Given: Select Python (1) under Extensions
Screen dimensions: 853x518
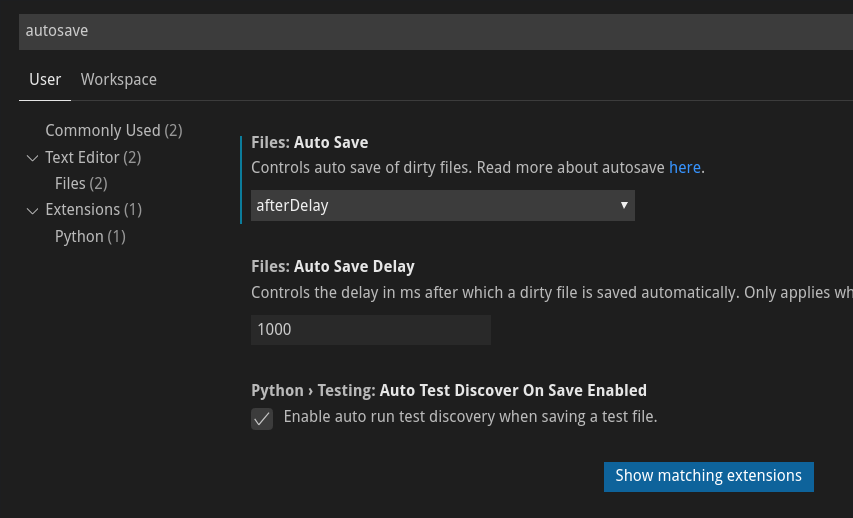Looking at the screenshot, I should pos(90,237).
